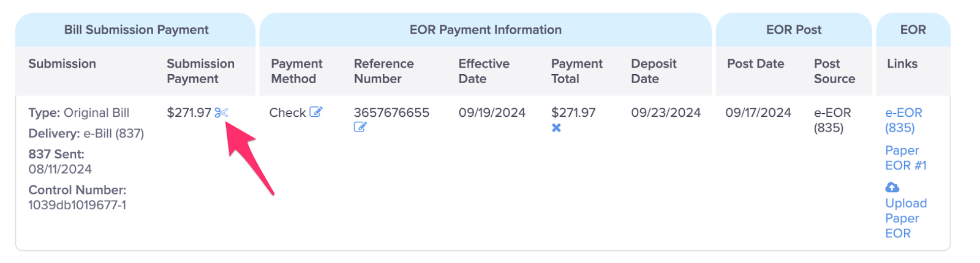
Task: Select the Bill Submission Payment header
Action: pyautogui.click(x=136, y=29)
